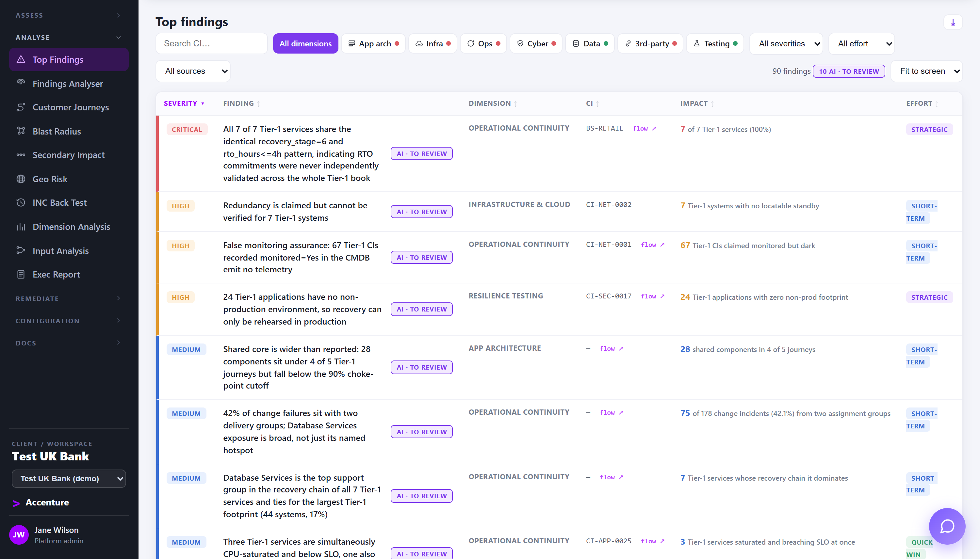980x559 pixels.
Task: Click the Exec Report document icon
Action: pyautogui.click(x=21, y=274)
